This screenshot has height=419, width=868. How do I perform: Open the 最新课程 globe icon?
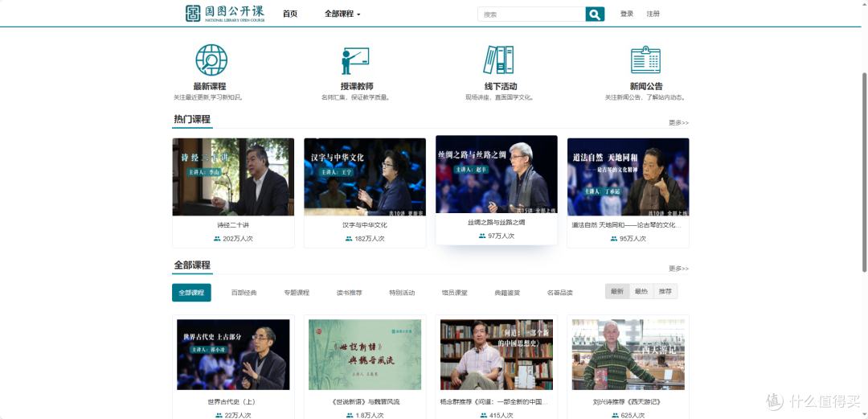pos(211,60)
